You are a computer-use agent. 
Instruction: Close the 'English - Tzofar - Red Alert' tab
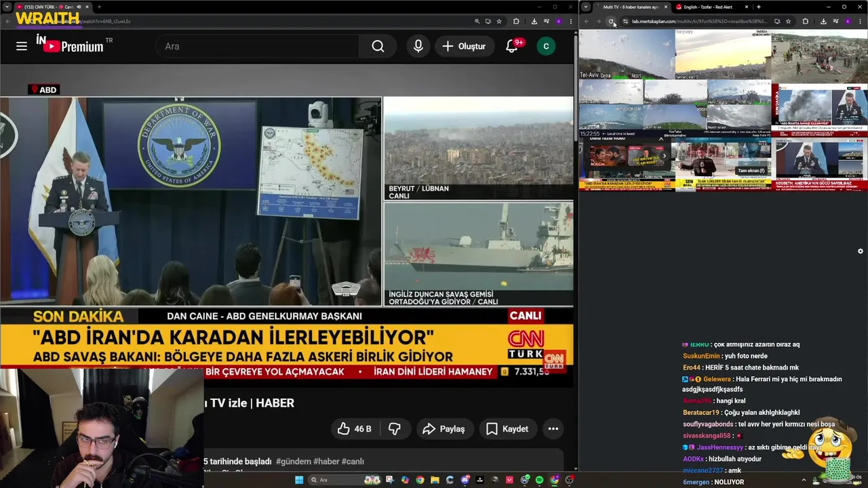pyautogui.click(x=747, y=7)
